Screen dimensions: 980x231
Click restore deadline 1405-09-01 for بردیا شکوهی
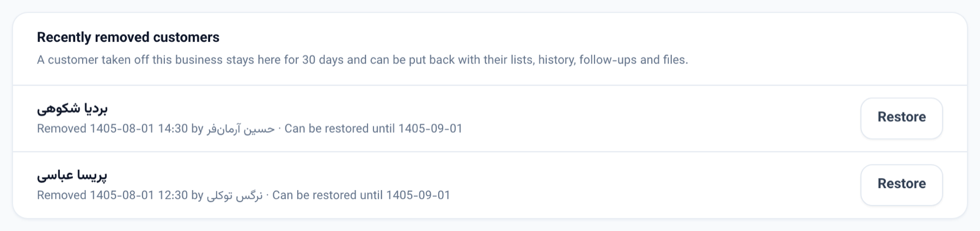click(x=430, y=129)
